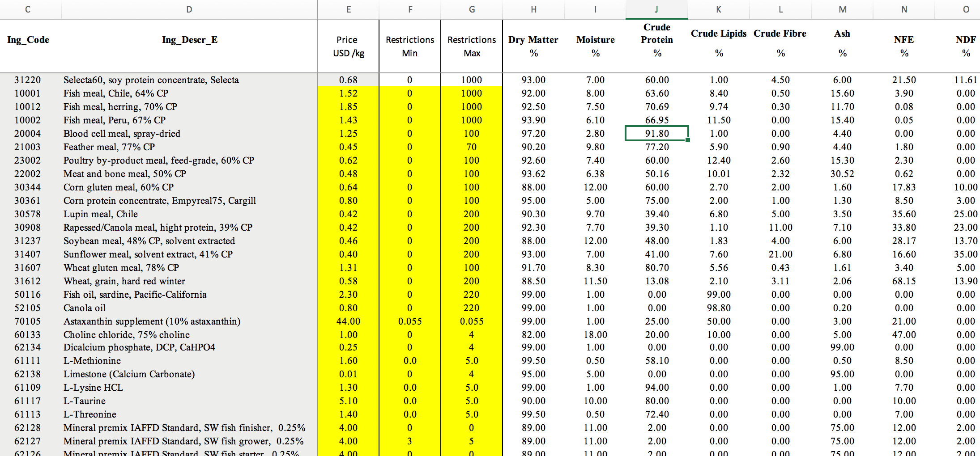This screenshot has height=456, width=980.
Task: Click the NFE % header cell
Action: pos(904,46)
